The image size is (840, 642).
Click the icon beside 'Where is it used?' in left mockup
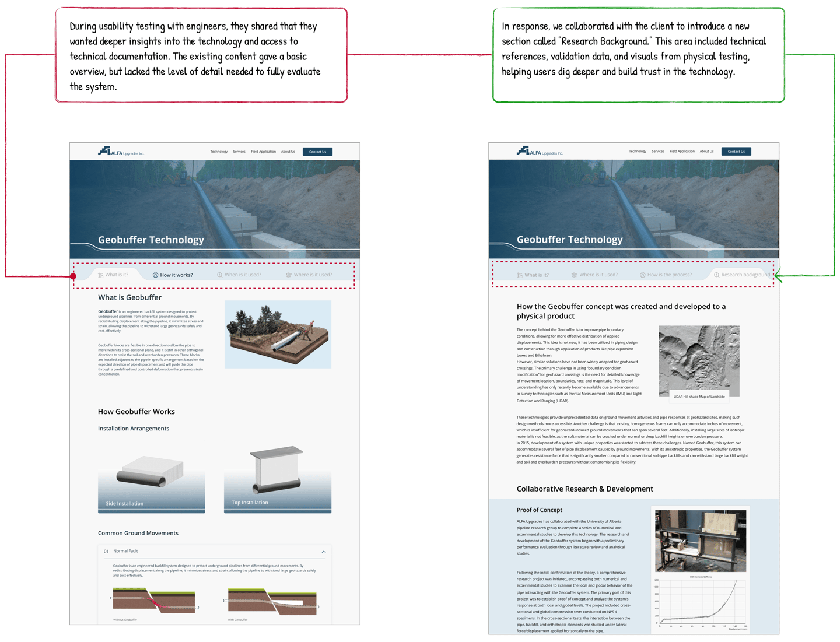(x=289, y=275)
